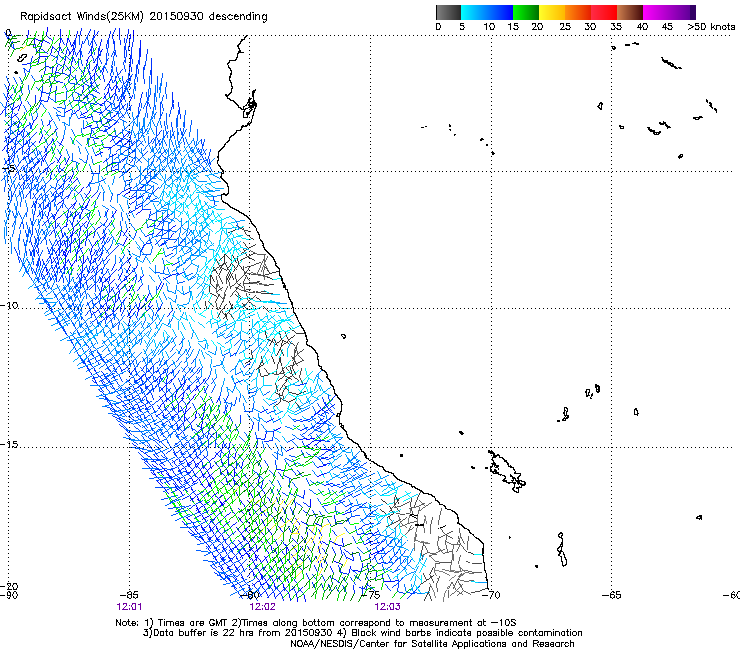Click the '-70' longitude axis label
The width and height of the screenshot is (740, 650).
[491, 595]
